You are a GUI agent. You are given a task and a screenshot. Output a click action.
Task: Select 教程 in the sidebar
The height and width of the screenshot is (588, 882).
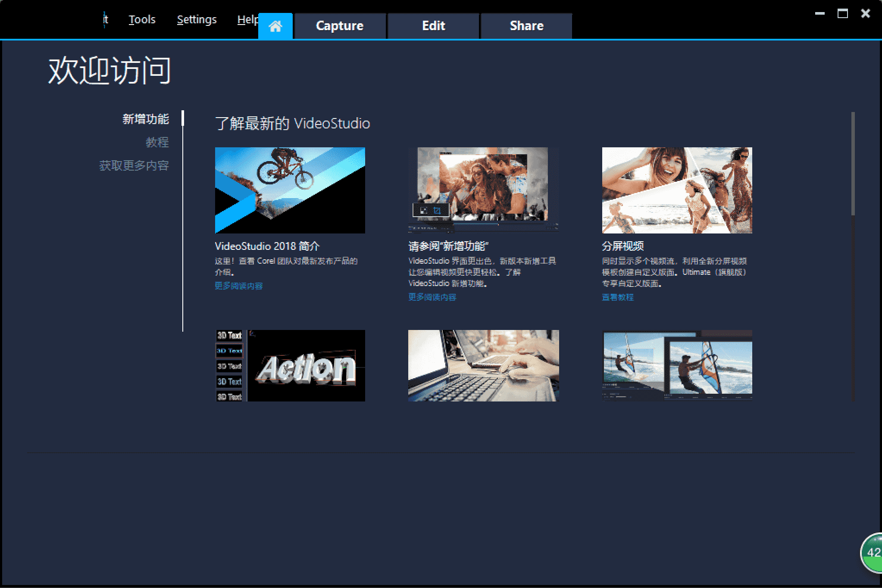[157, 142]
